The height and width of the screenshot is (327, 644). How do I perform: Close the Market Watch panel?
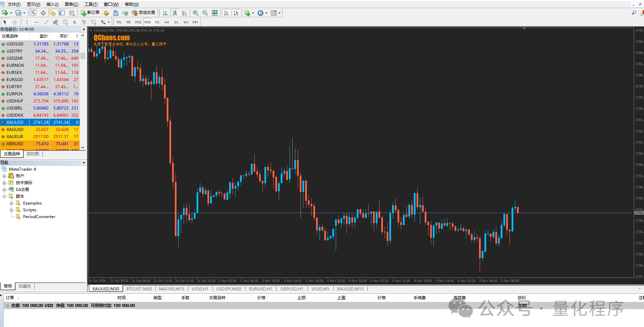pyautogui.click(x=84, y=30)
